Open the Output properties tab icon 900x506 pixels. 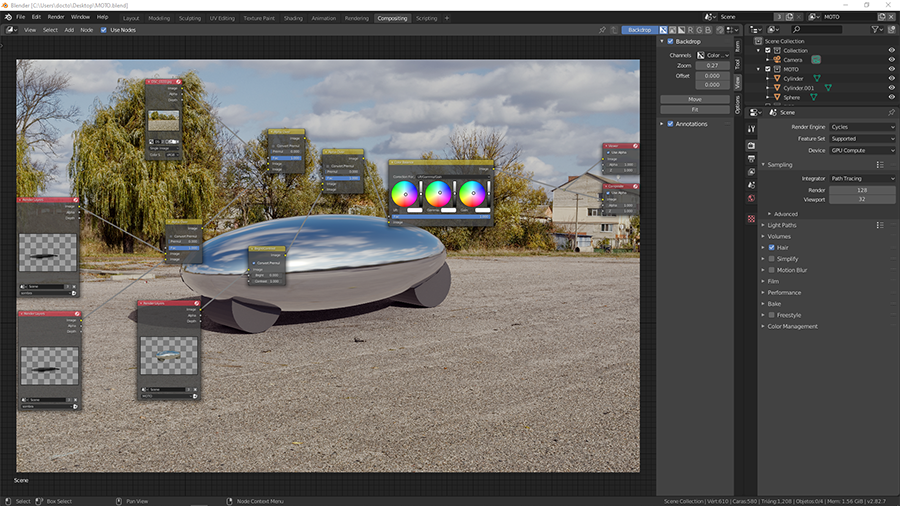tap(751, 158)
